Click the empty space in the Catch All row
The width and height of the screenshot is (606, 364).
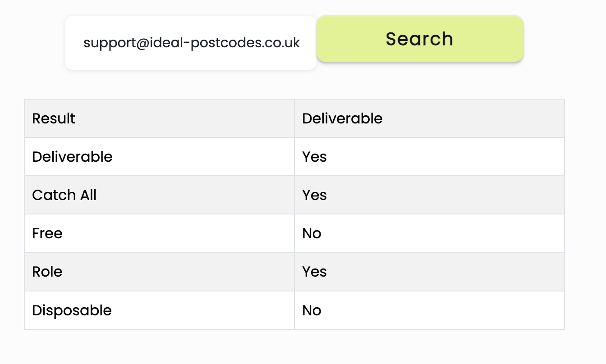pos(444,195)
